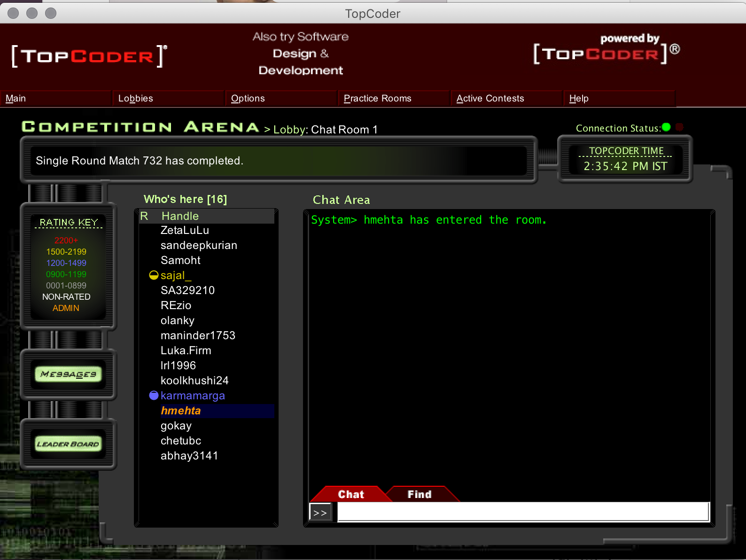Click the ADMIN rating key entry
The height and width of the screenshot is (560, 746).
(66, 308)
